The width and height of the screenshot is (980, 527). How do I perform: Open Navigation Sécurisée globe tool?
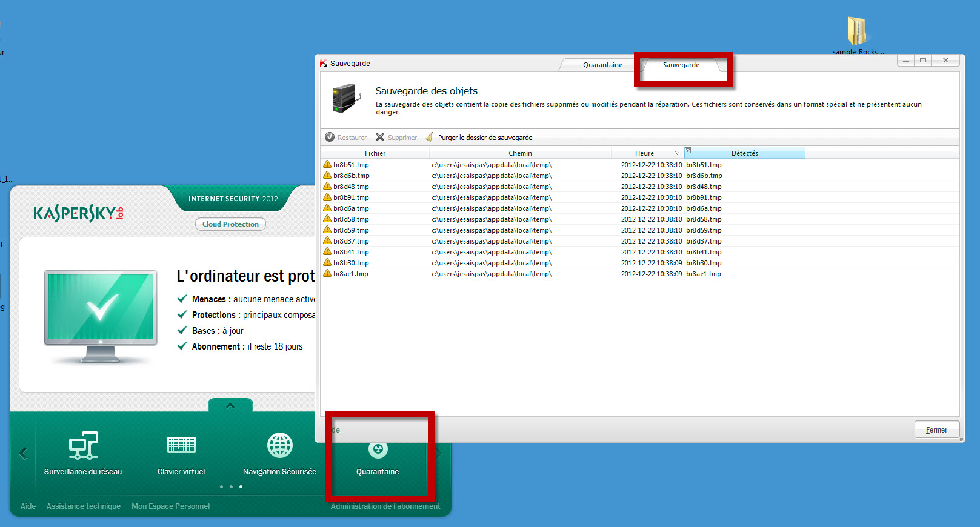point(279,453)
